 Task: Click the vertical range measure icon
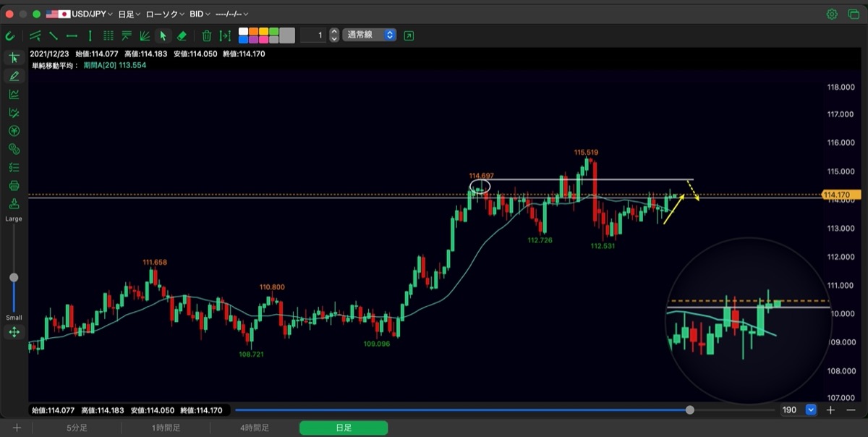[225, 35]
